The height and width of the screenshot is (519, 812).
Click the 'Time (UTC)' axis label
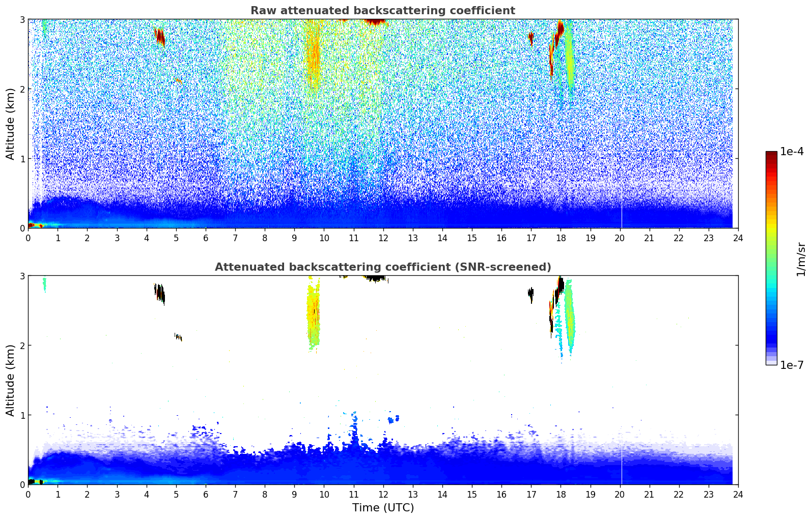click(x=383, y=508)
